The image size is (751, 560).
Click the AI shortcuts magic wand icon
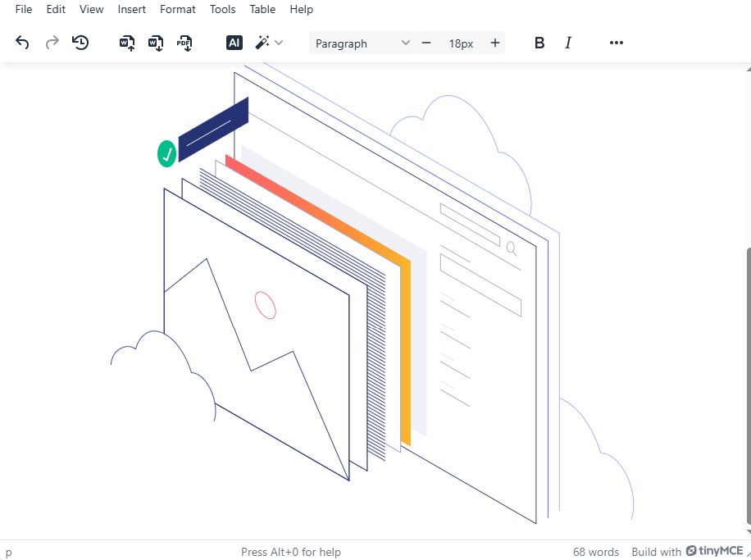[x=262, y=43]
